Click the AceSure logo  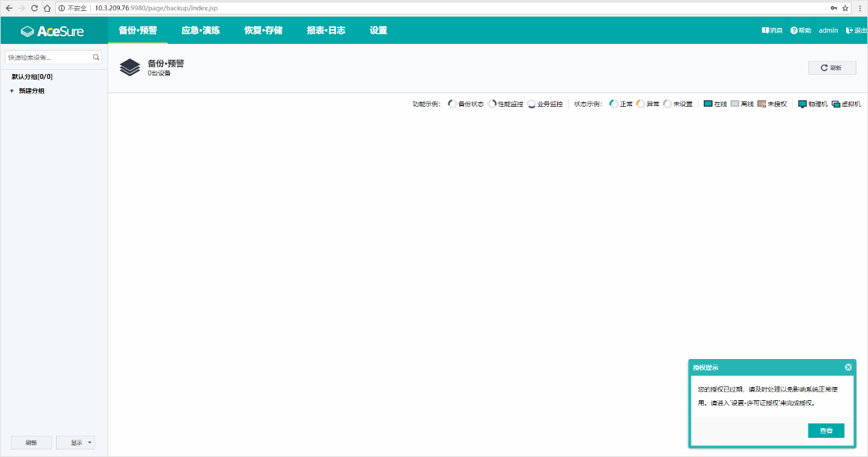click(53, 31)
